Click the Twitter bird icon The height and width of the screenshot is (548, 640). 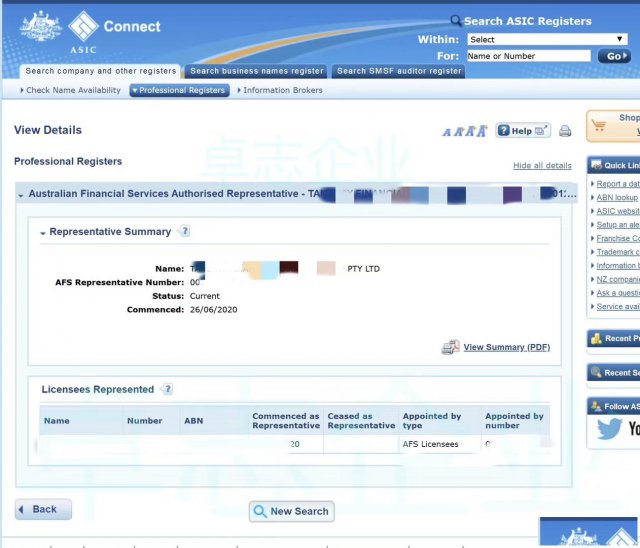tap(608, 428)
